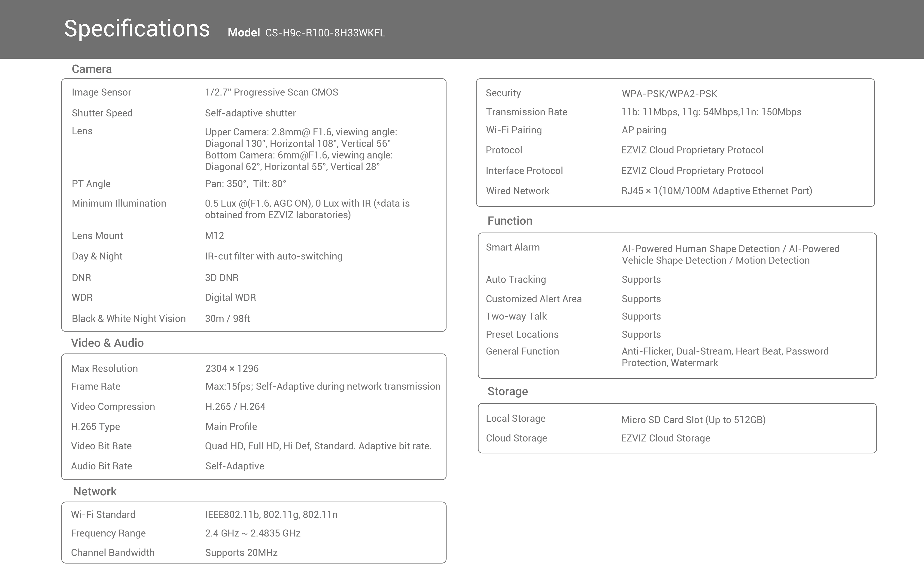This screenshot has height=567, width=924.
Task: Select the Function section heading
Action: click(510, 220)
